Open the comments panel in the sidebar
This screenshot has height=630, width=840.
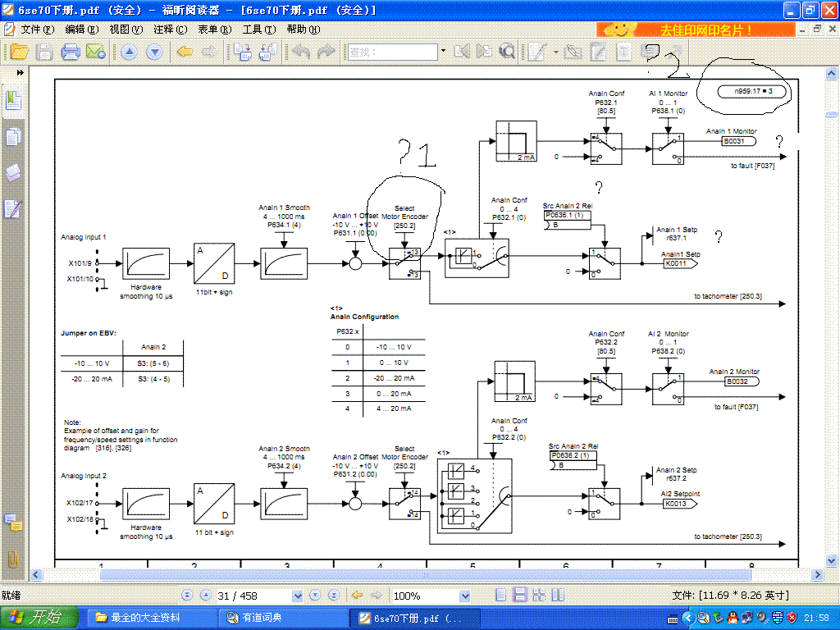(x=13, y=523)
